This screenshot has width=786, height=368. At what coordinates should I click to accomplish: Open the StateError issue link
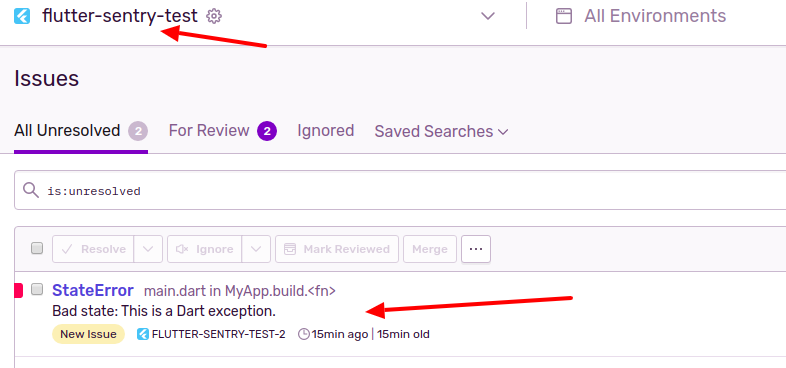(93, 290)
